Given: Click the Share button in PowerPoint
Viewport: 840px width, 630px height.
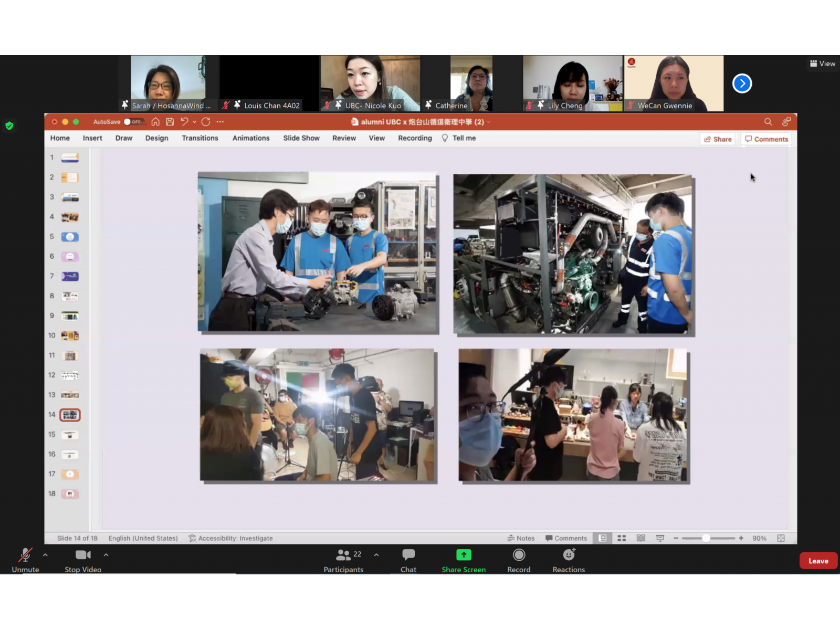Looking at the screenshot, I should pos(718,139).
